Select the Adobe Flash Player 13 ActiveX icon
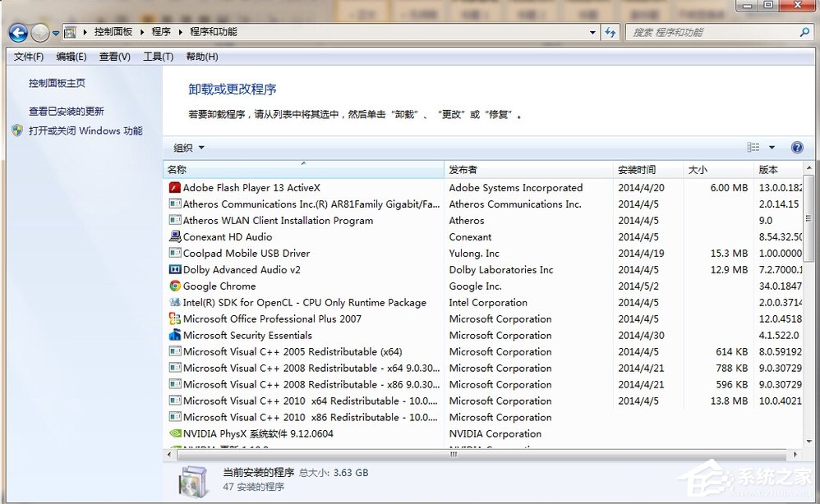Screen dimensions: 820x504 pos(174,187)
